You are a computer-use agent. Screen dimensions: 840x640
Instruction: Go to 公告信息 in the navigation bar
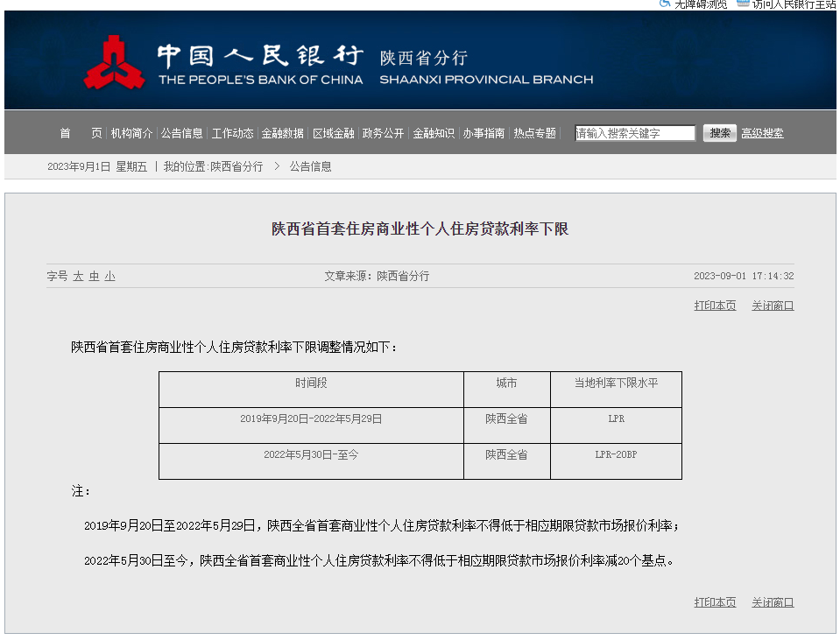[x=181, y=134]
